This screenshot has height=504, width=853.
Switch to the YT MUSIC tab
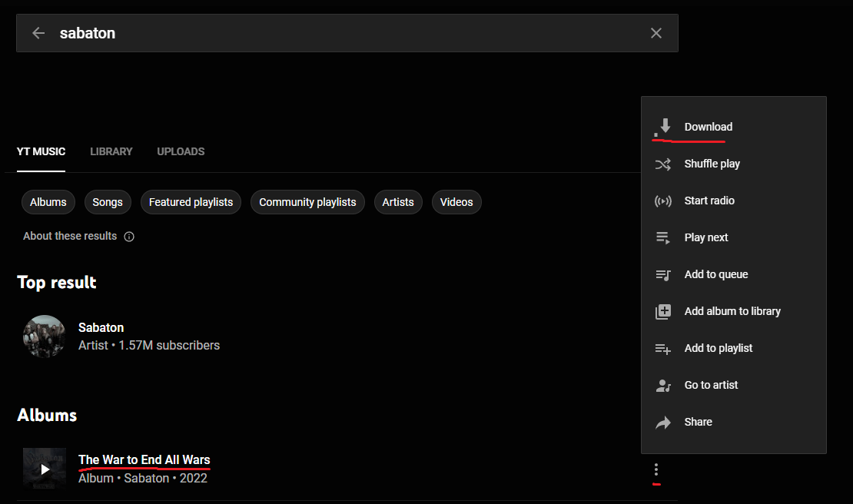click(41, 151)
